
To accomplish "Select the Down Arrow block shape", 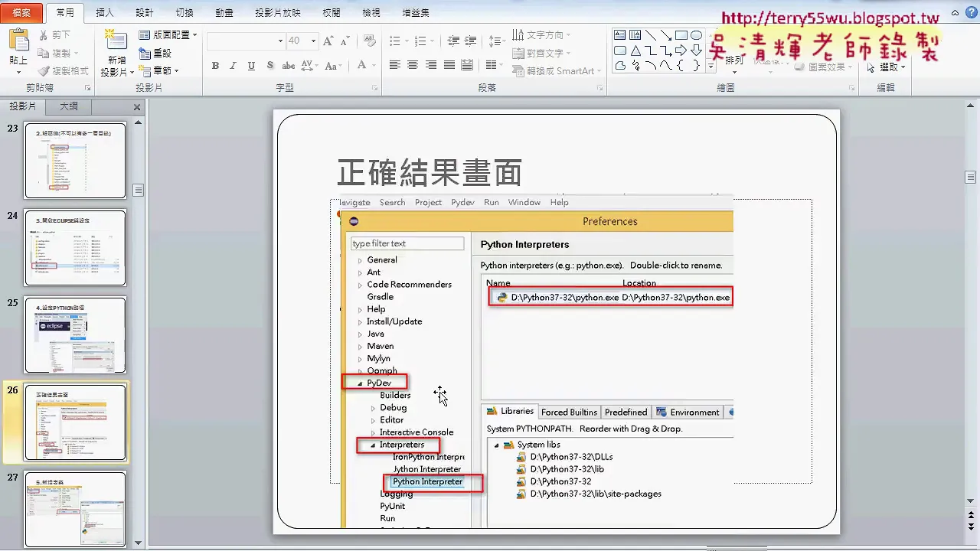I will pyautogui.click(x=696, y=51).
